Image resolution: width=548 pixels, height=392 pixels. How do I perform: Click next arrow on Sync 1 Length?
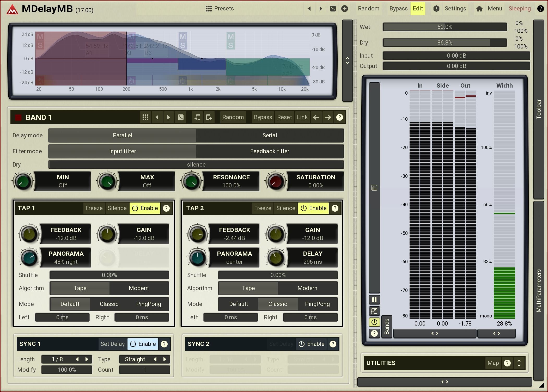tap(87, 359)
